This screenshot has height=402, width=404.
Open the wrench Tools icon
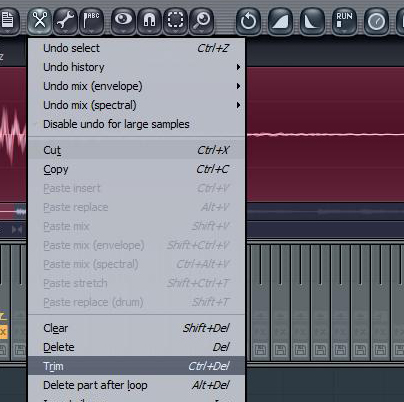pyautogui.click(x=65, y=21)
